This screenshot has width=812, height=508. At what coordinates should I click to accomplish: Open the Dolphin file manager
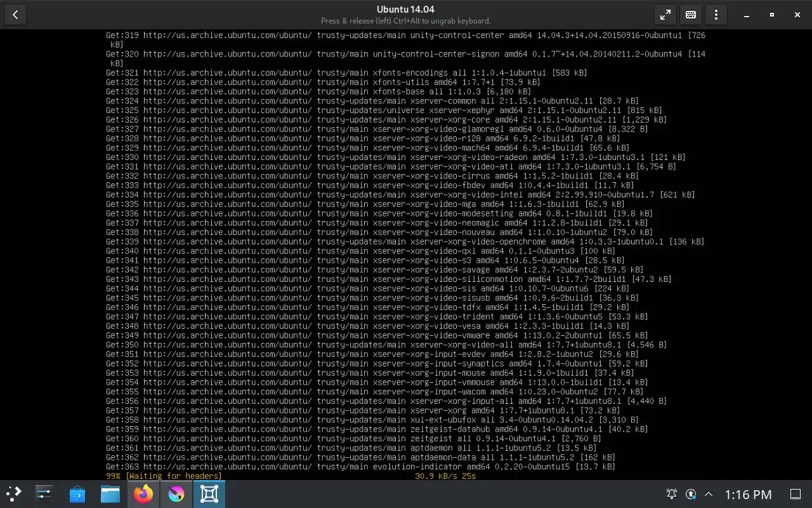click(x=110, y=494)
